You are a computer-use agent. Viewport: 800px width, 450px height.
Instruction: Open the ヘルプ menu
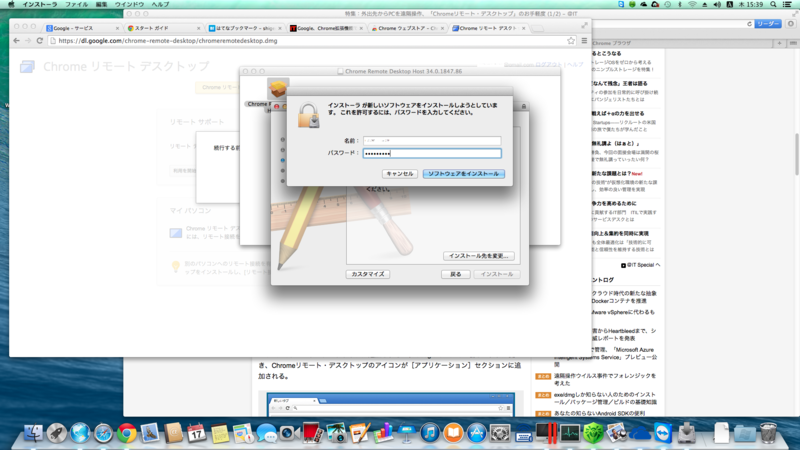[160, 4]
